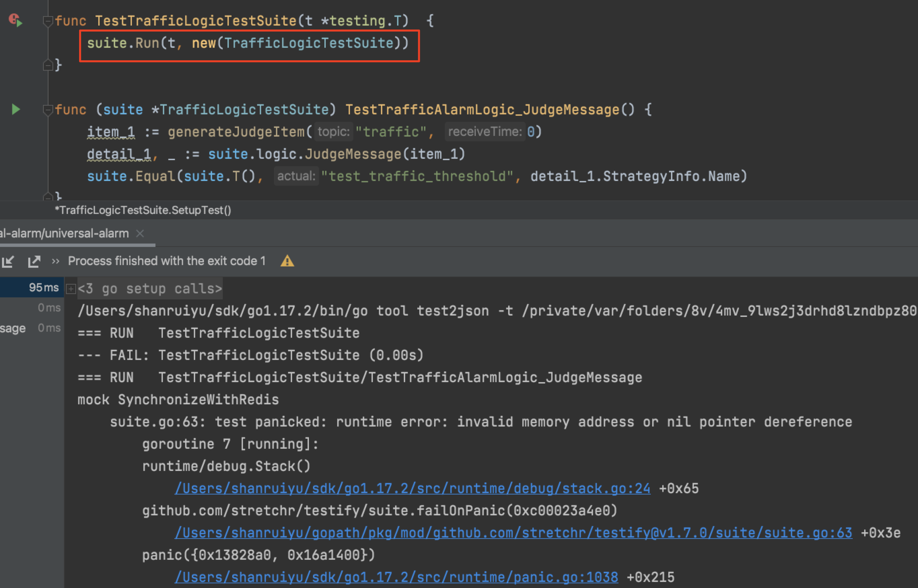Open the panic.go:1038 link
The width and height of the screenshot is (918, 588).
[396, 577]
